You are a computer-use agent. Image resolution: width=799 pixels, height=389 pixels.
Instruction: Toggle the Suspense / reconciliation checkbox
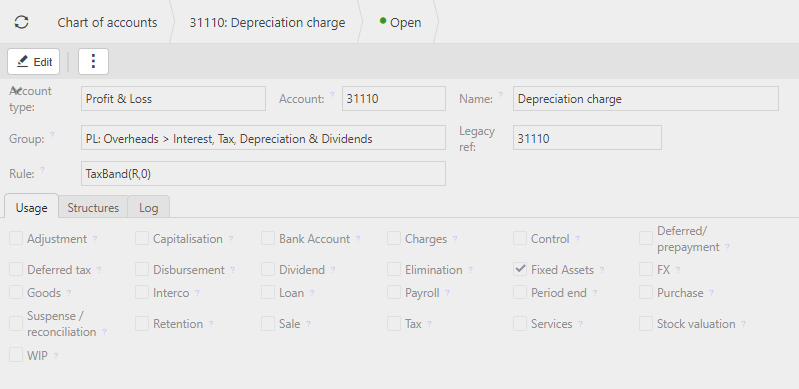pos(16,323)
